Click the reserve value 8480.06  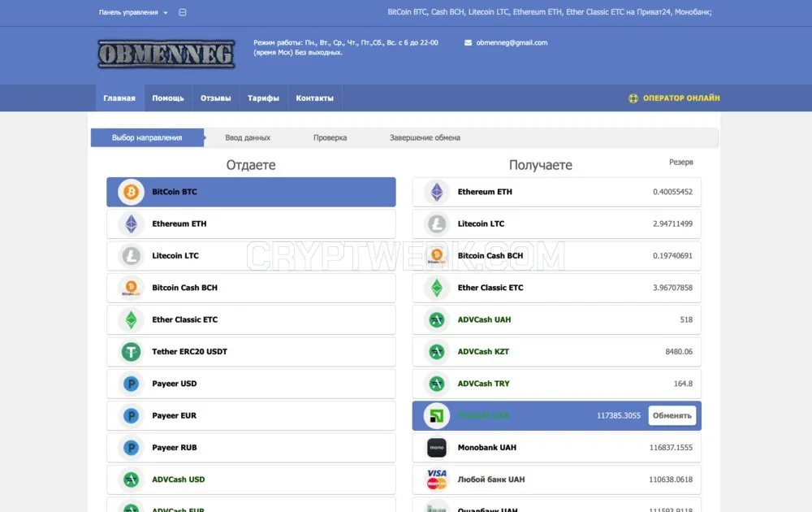678,352
